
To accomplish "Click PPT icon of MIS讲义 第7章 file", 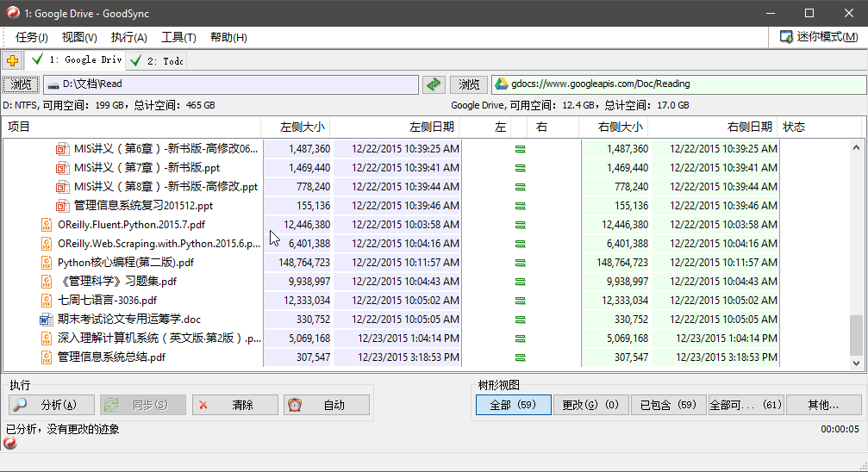I will click(x=63, y=168).
